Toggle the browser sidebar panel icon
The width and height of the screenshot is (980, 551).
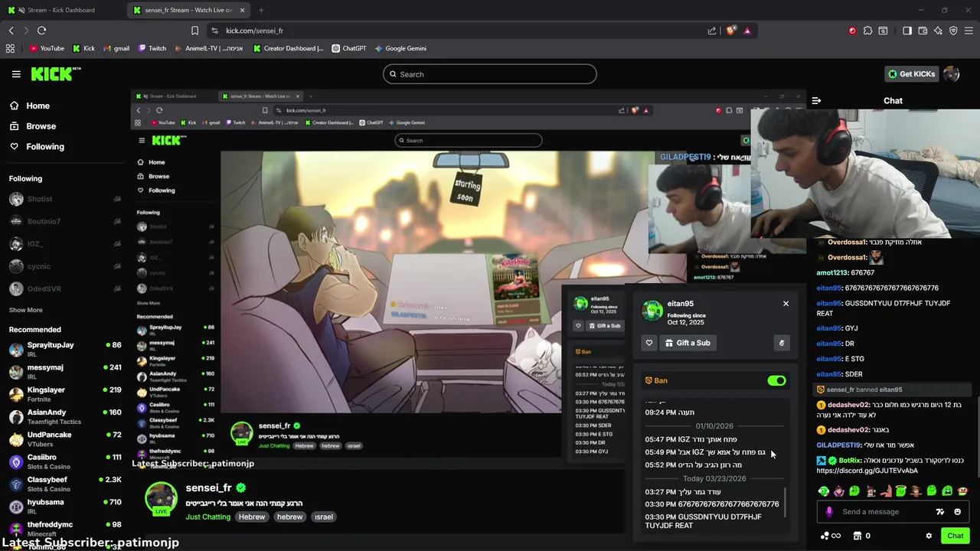pyautogui.click(x=907, y=31)
